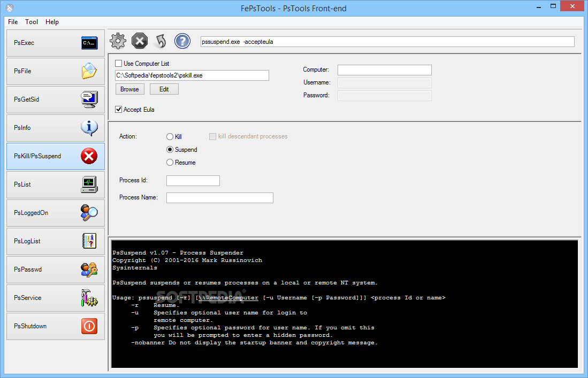Click the '-nobanner' option line in console
Image resolution: width=588 pixels, height=378 pixels.
click(254, 343)
